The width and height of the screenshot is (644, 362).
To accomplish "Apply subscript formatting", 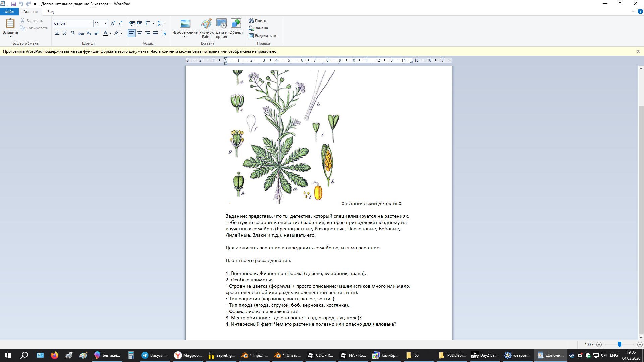I will pyautogui.click(x=89, y=33).
